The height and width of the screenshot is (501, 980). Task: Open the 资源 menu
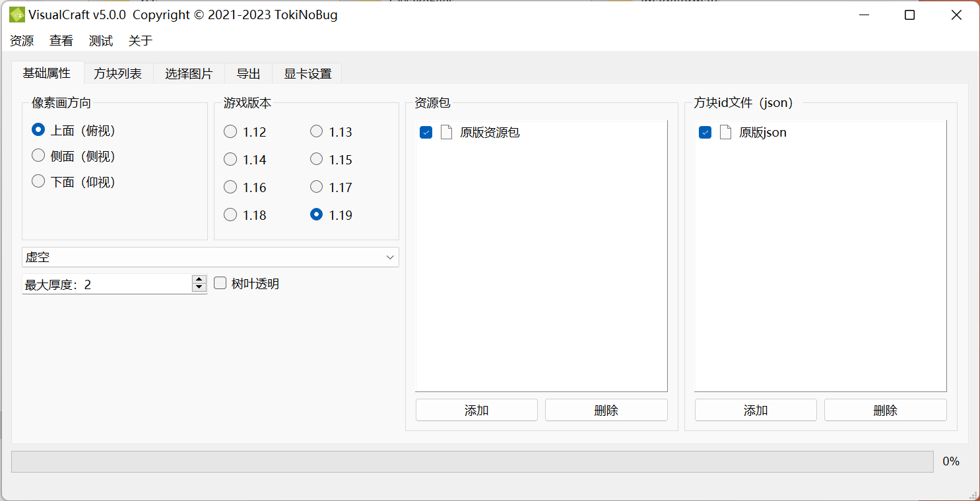pyautogui.click(x=22, y=41)
